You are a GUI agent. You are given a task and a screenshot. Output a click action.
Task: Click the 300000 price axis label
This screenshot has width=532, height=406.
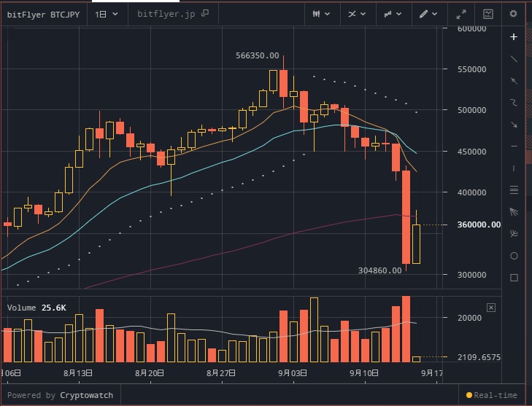(x=471, y=275)
